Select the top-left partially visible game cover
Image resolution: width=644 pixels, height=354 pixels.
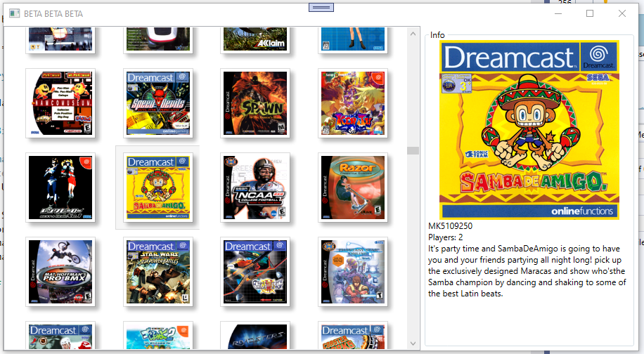[60, 39]
